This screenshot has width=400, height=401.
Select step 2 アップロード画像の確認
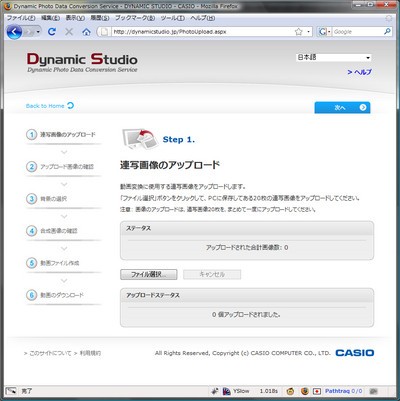point(63,166)
